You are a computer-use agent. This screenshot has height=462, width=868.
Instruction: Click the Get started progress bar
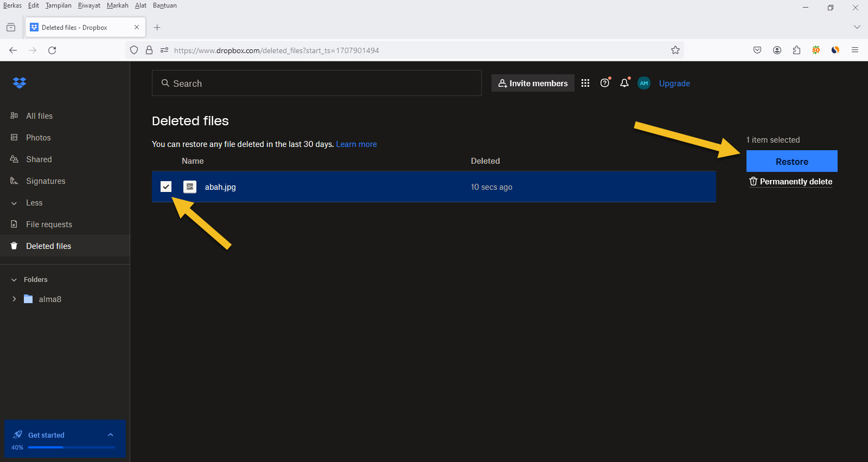[x=71, y=447]
